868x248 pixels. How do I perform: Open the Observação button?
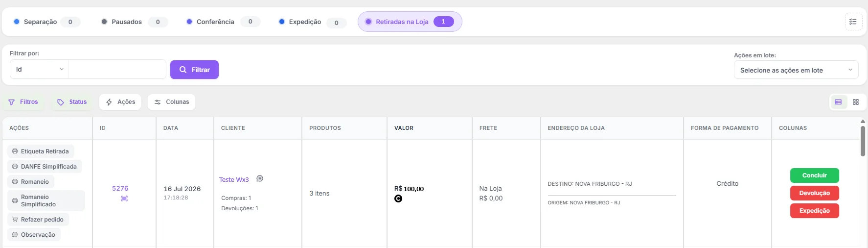pyautogui.click(x=34, y=235)
